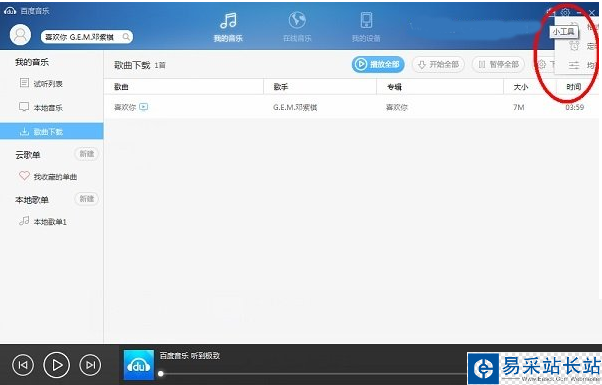602x385 pixels.
Task: Click the 百度音乐 听到极致 track title
Action: [190, 356]
